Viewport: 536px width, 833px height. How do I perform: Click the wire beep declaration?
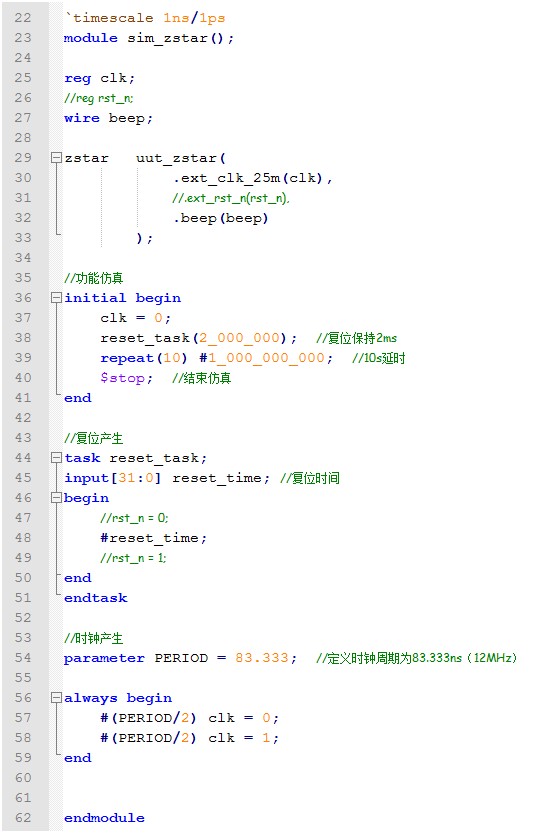[108, 118]
